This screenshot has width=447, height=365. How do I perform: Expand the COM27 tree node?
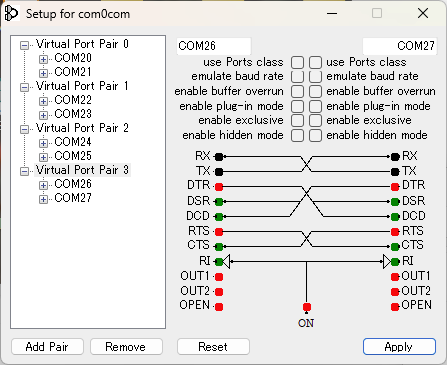tap(43, 199)
